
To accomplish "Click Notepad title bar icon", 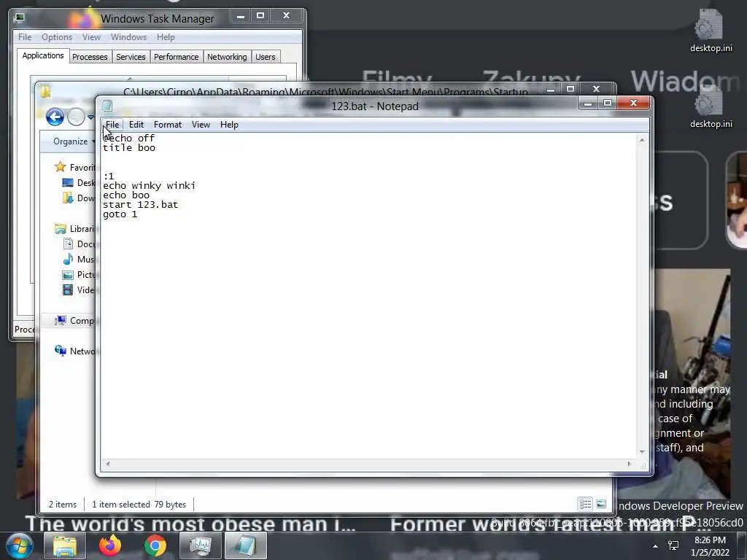I will (x=107, y=106).
